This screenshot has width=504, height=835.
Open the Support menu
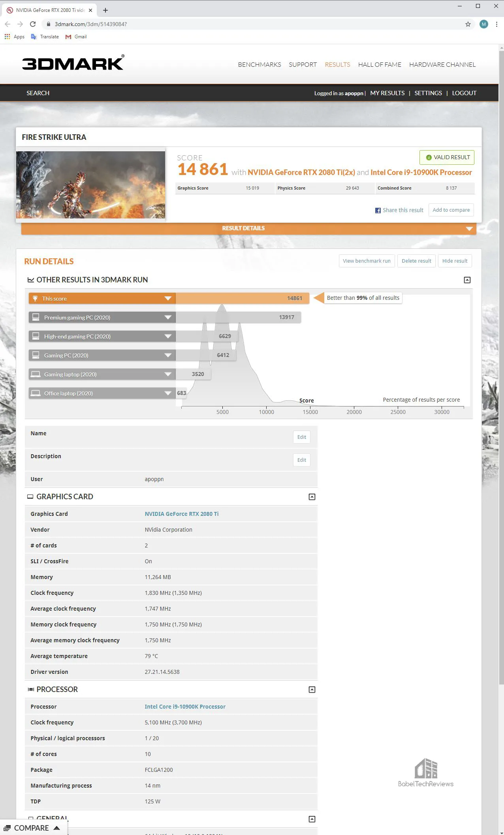[x=303, y=65]
